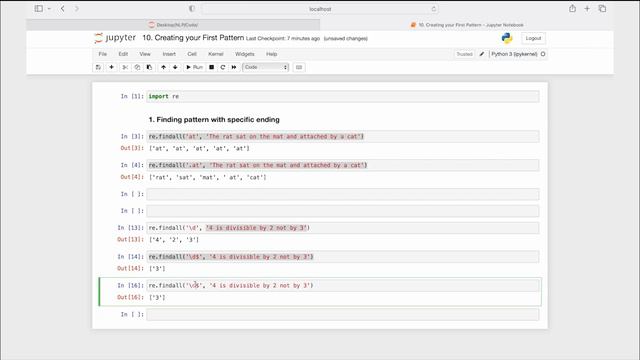The height and width of the screenshot is (360, 640).
Task: Rename notebook via title 10. Creating your First Pattern
Action: 193,38
